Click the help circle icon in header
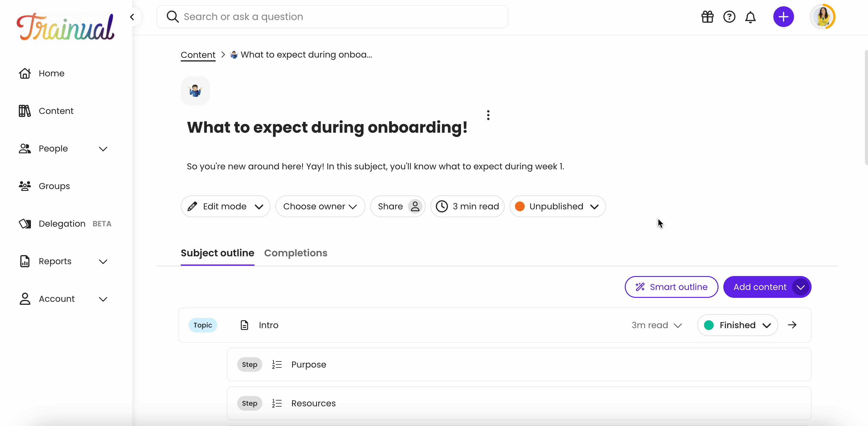Screen dimensions: 868x426 click(729, 17)
